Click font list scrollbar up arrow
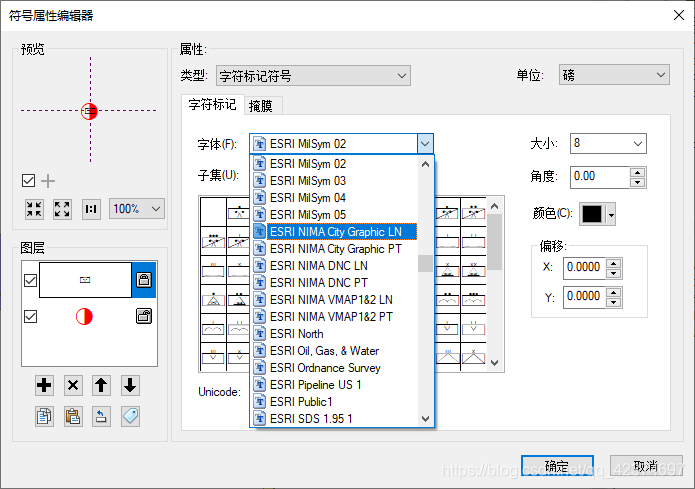 point(425,164)
